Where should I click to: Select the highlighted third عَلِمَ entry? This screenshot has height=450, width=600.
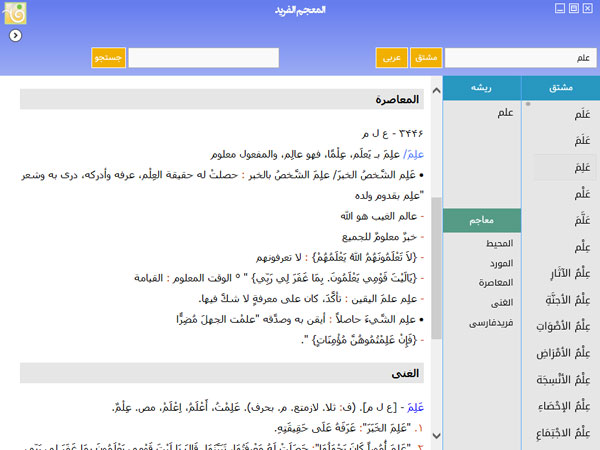pos(565,168)
